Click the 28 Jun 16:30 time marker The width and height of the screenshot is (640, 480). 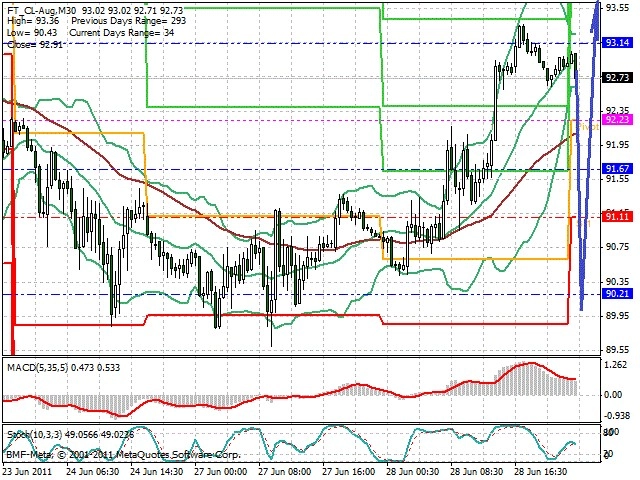coord(540,472)
